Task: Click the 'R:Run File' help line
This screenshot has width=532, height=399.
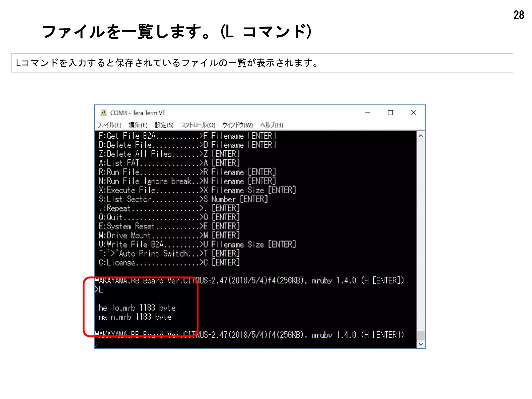Action: tap(187, 172)
